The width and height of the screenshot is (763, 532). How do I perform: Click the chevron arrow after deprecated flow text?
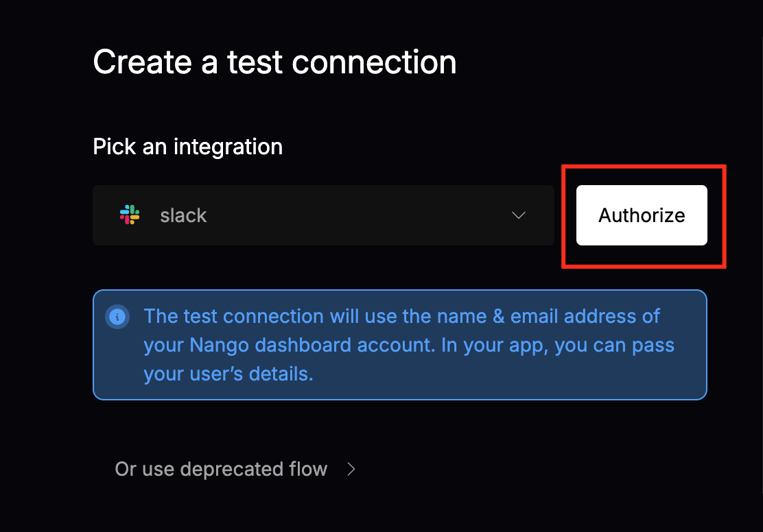(351, 469)
